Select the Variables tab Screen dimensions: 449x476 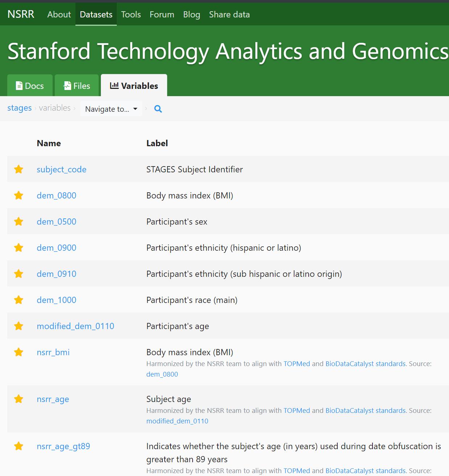(x=134, y=86)
